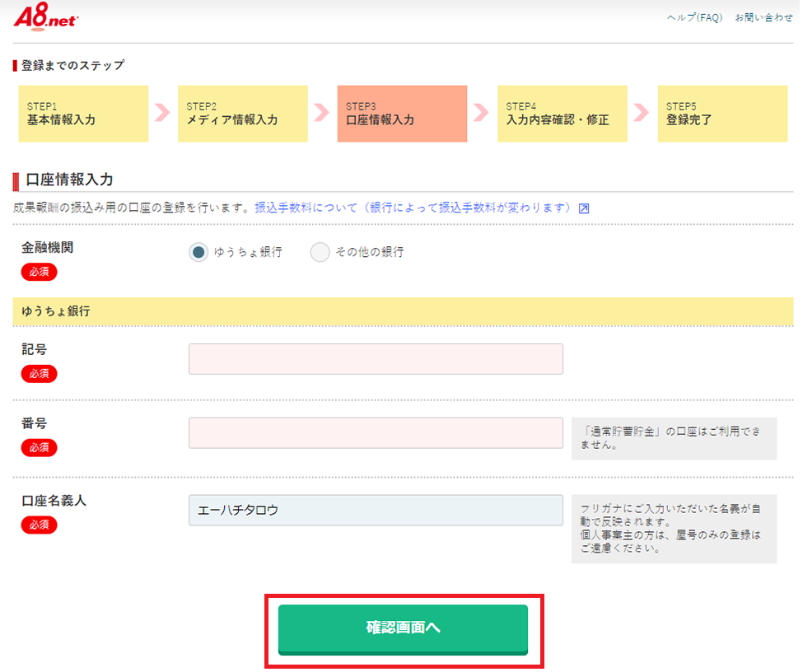803x672 pixels.
Task: Click the 記号 input field
Action: pos(376,359)
